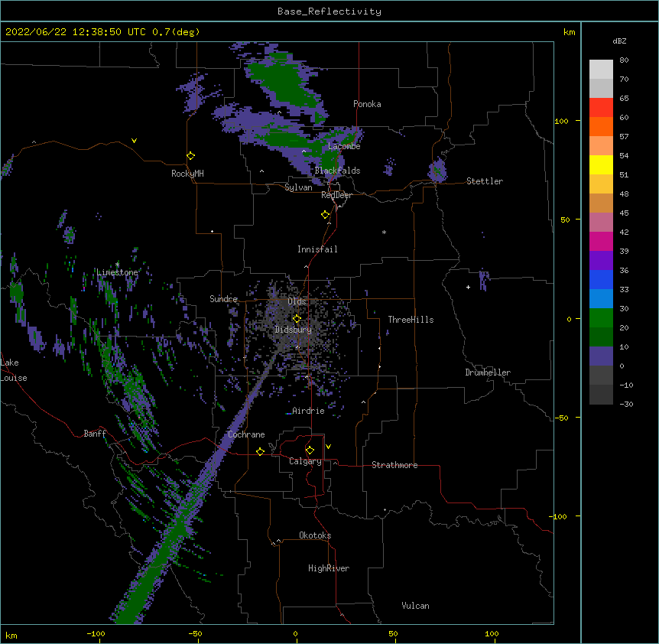The height and width of the screenshot is (644, 659).
Task: Click the Lacombe city label
Action: [344, 146]
